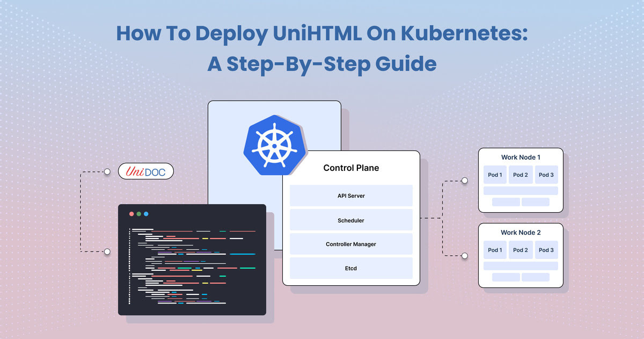Expand the Control Plane panel
Viewport: 644px width, 339px height.
(351, 168)
